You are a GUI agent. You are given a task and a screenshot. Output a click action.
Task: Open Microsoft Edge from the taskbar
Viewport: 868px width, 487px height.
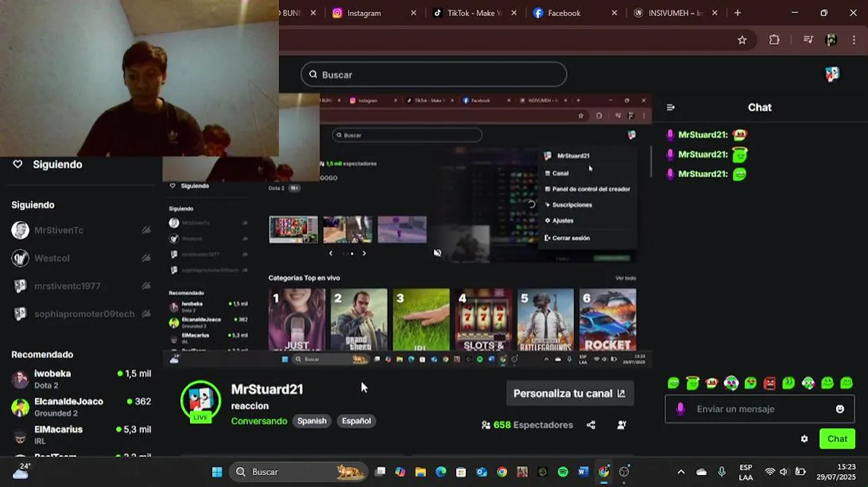[x=441, y=472]
